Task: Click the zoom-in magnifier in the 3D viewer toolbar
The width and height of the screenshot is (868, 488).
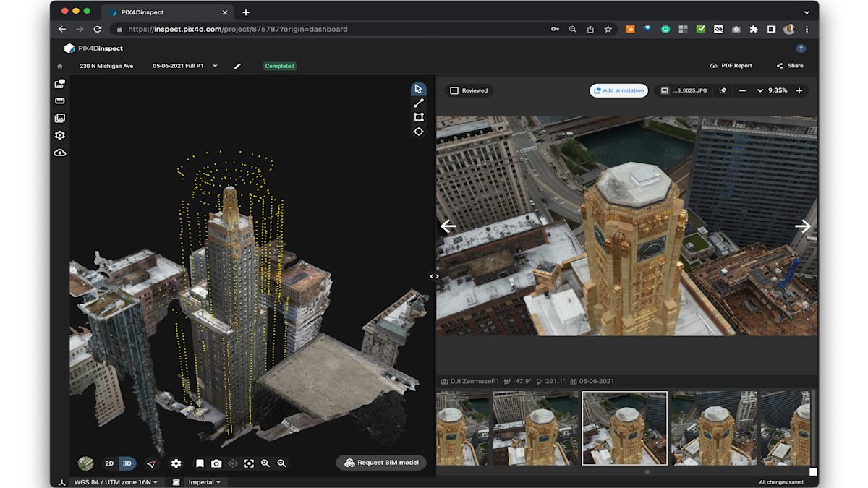Action: click(x=265, y=463)
